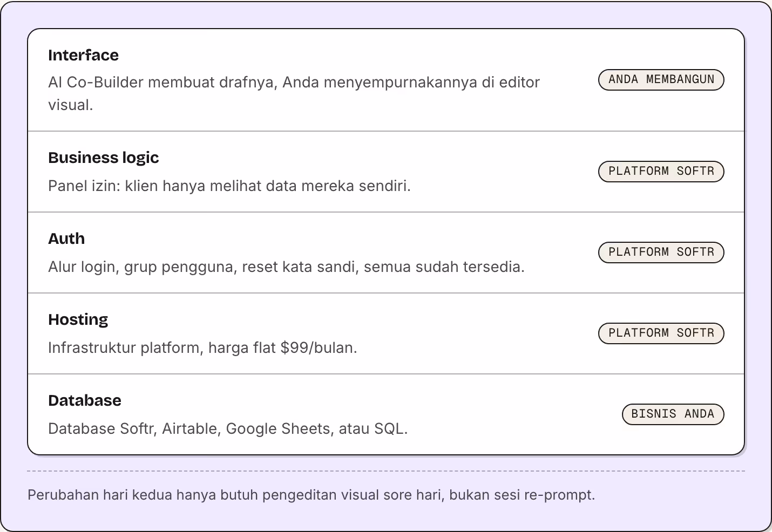This screenshot has height=532, width=772.
Task: Select the Alur login description text
Action: click(x=286, y=267)
